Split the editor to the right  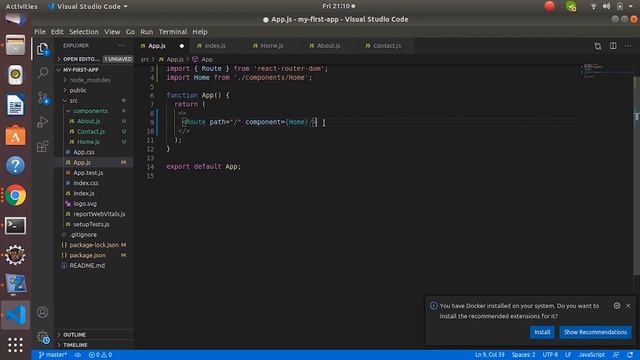pos(613,46)
